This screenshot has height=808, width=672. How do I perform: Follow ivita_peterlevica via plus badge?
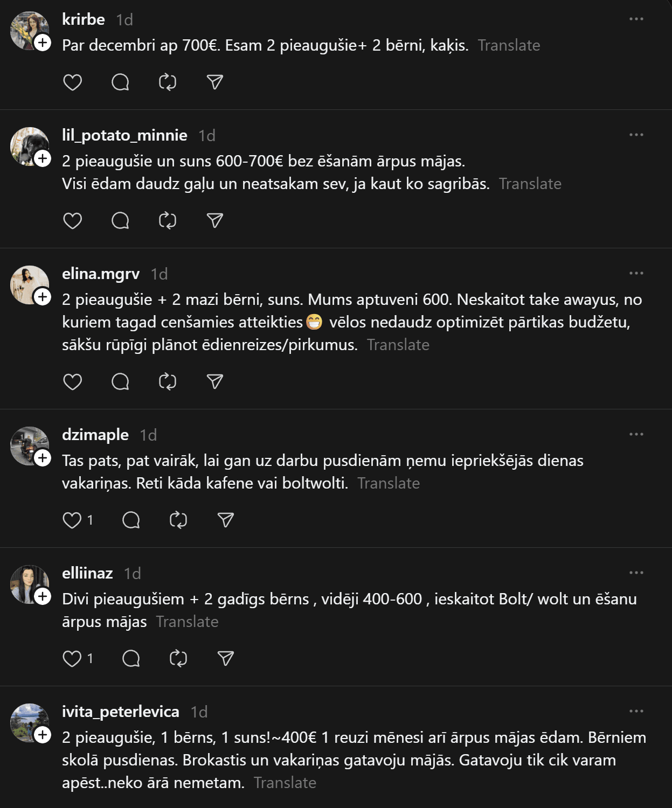43,735
